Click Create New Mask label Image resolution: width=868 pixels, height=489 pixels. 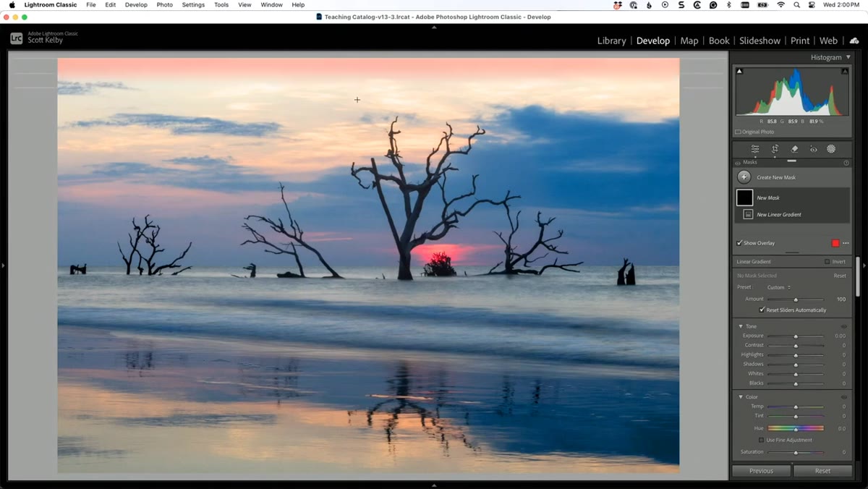point(776,177)
